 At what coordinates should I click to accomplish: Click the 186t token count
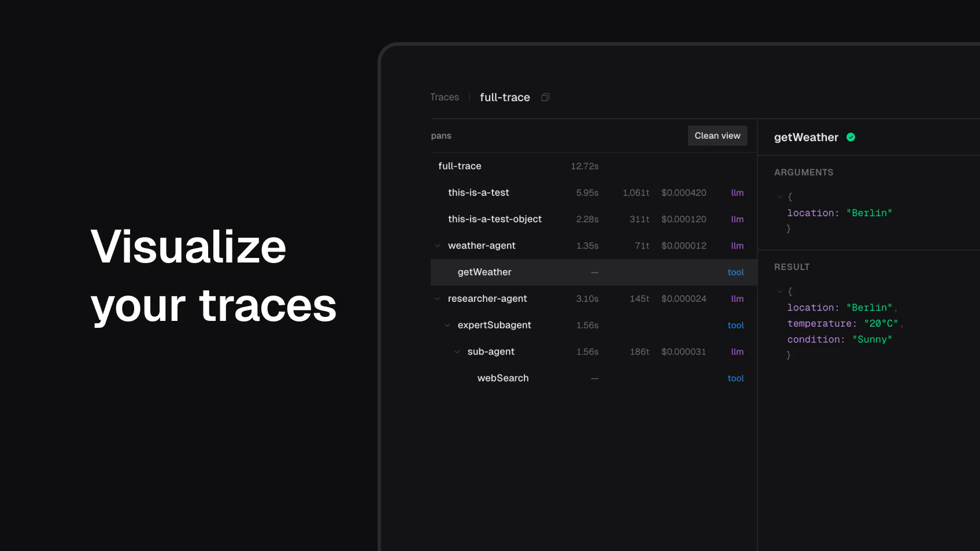tap(639, 352)
